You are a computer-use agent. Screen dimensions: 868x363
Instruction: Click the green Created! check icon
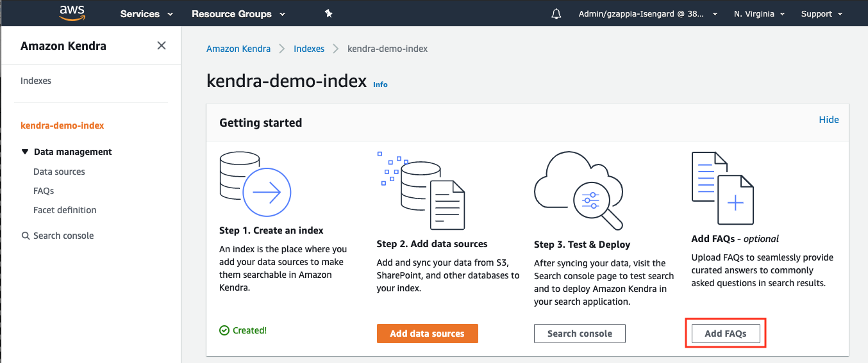pos(224,330)
